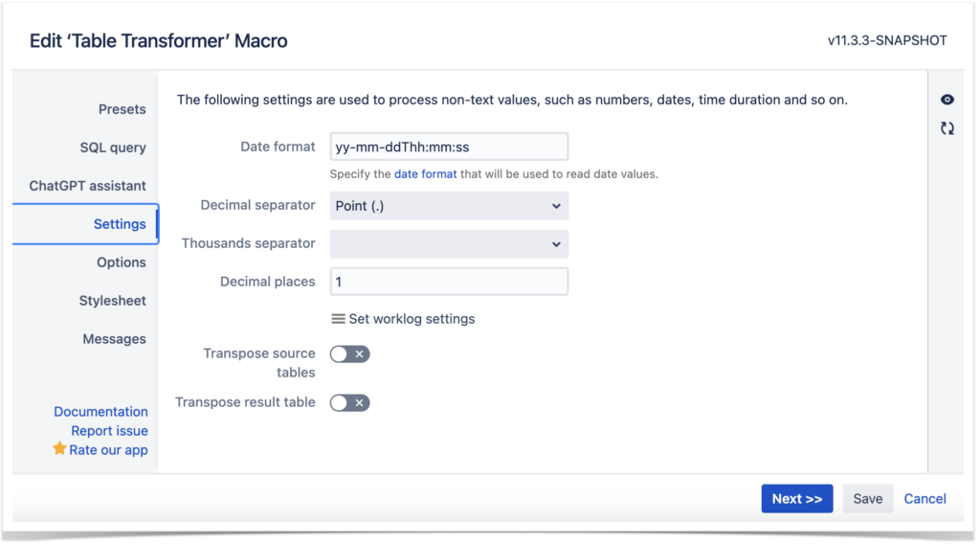
Task: Enable Transpose result table switch
Action: pos(350,403)
